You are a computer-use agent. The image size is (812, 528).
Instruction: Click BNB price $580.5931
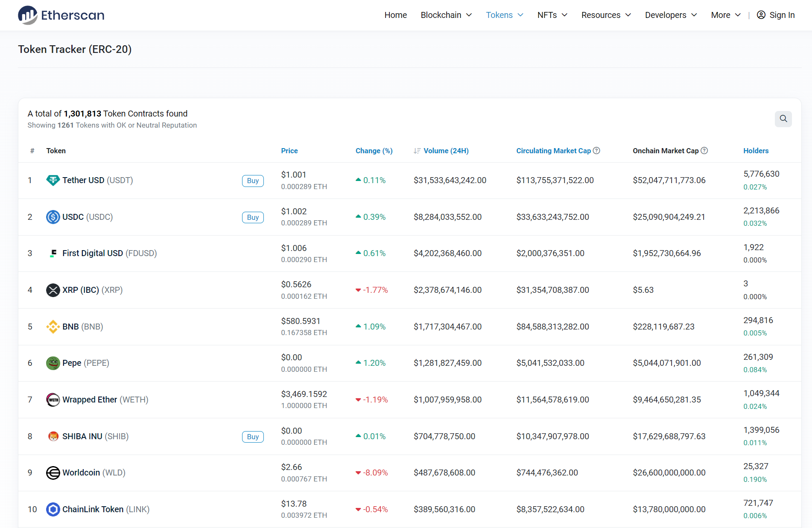coord(301,321)
